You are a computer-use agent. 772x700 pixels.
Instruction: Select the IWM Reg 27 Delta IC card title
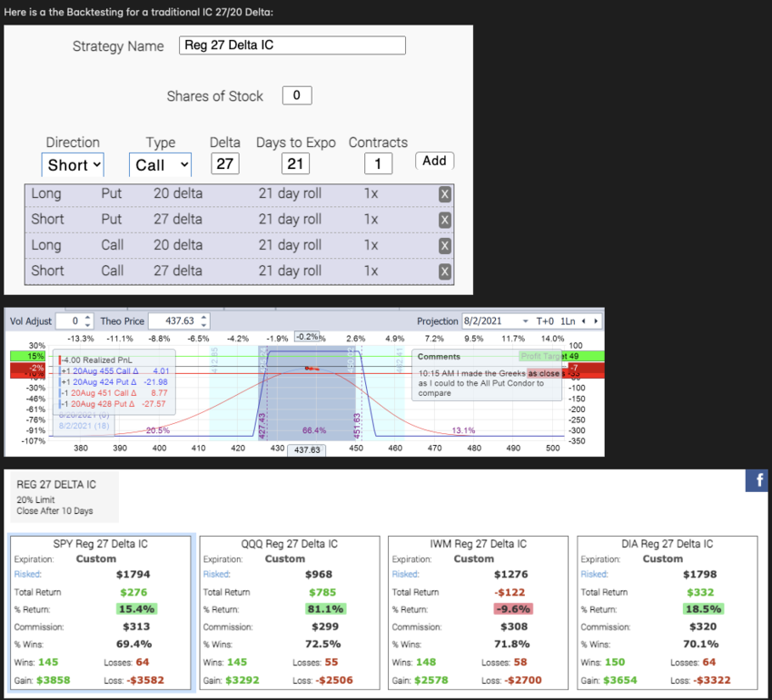(x=478, y=544)
